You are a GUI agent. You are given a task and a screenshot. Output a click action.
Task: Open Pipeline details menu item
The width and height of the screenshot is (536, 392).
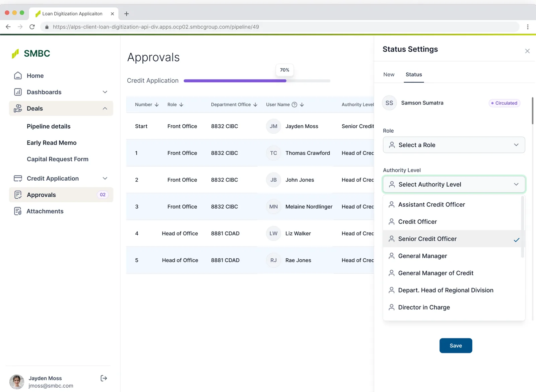[49, 126]
